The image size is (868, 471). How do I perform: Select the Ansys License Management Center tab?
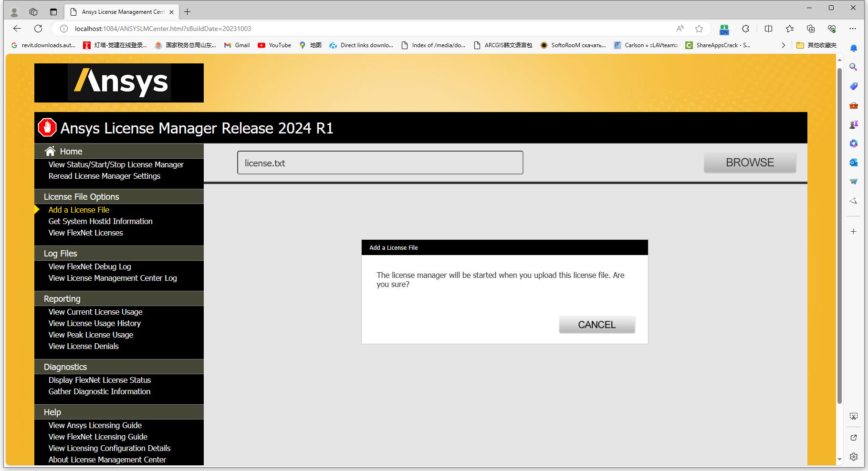[122, 12]
